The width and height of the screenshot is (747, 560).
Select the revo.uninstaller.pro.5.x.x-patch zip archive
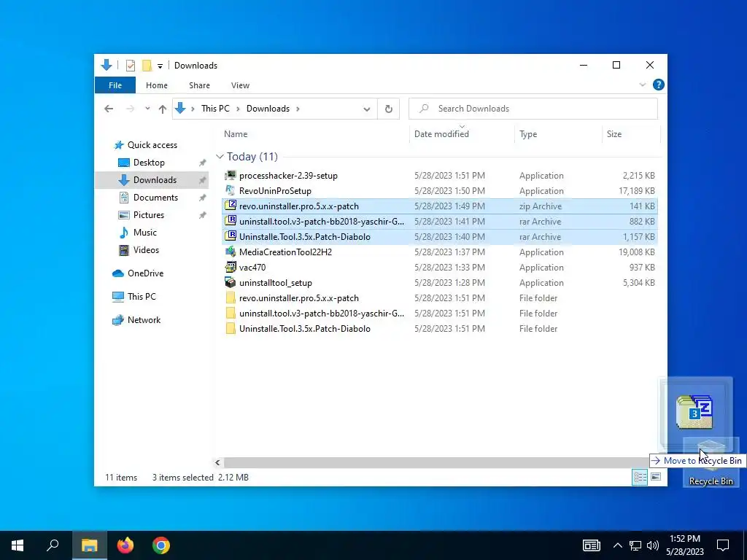coord(439,206)
